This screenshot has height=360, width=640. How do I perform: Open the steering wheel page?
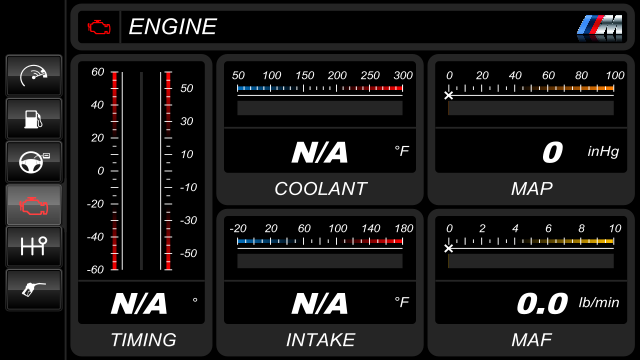coord(34,162)
